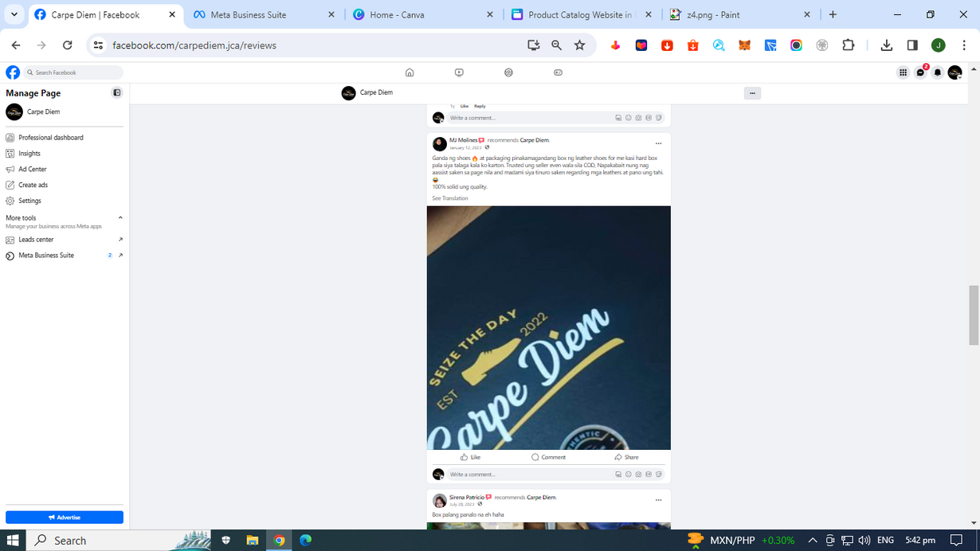Open Leads center link
Screen dimensions: 980x551
(x=64, y=240)
